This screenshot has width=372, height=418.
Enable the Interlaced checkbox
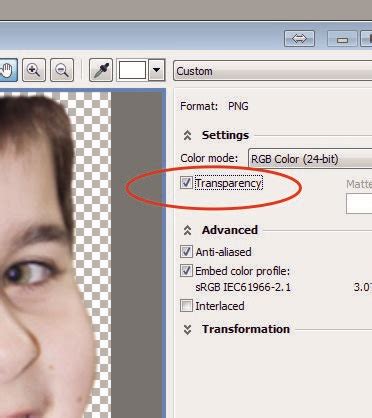point(186,305)
